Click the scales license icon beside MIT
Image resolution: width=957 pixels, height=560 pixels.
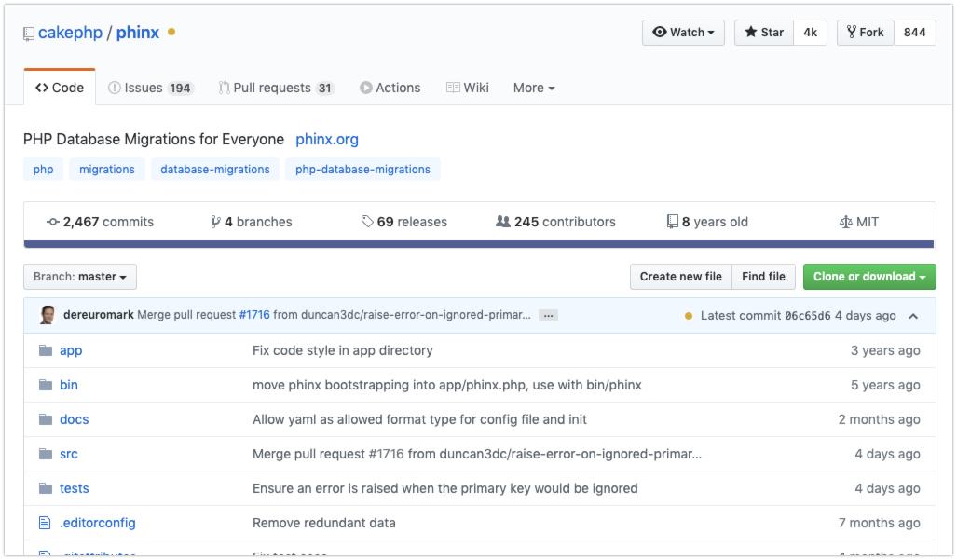(845, 222)
